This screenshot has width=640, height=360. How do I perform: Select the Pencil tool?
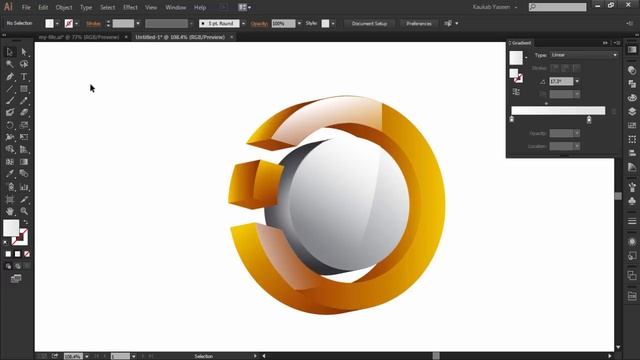click(x=24, y=101)
